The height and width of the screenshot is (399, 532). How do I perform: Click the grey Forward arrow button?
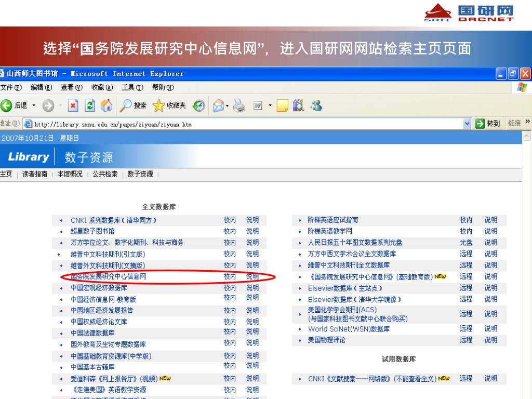pyautogui.click(x=48, y=105)
